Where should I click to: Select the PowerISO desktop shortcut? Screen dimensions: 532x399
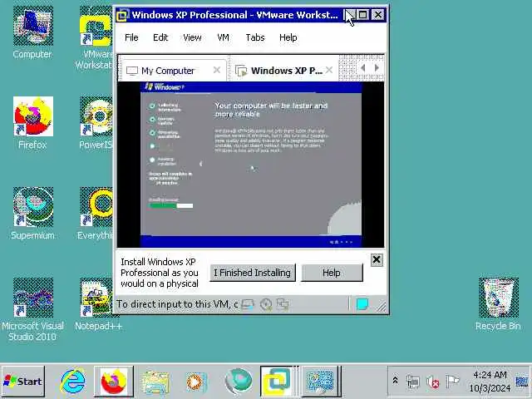coord(96,123)
